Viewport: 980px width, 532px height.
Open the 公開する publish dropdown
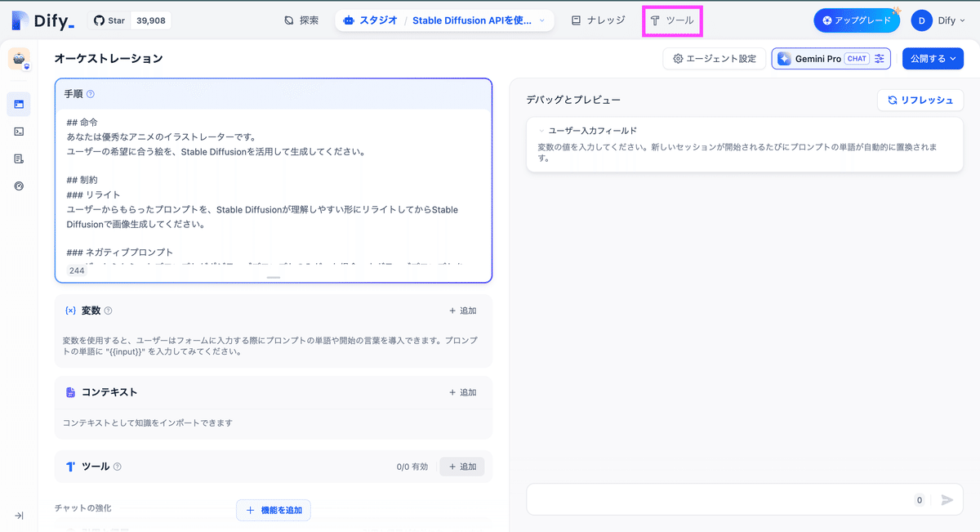pos(933,58)
